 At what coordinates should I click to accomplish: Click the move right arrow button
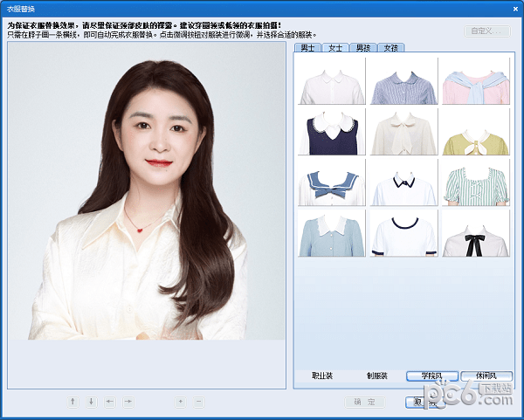click(128, 402)
